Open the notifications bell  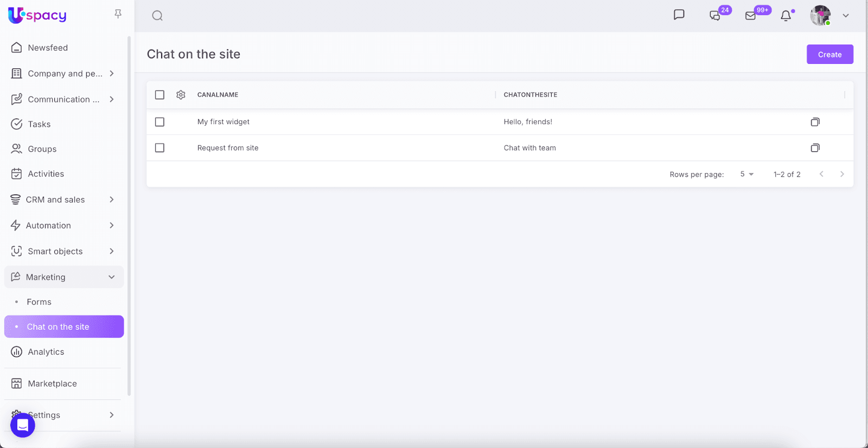[786, 16]
